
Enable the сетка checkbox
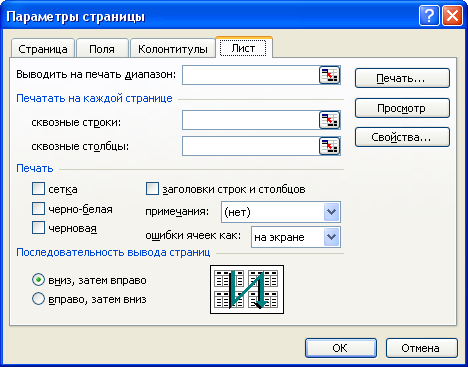point(38,189)
